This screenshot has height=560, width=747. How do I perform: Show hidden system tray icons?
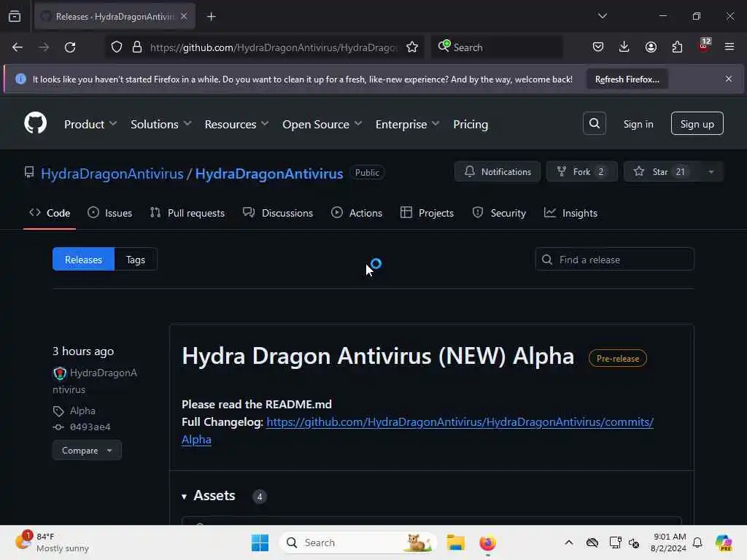[x=569, y=542]
